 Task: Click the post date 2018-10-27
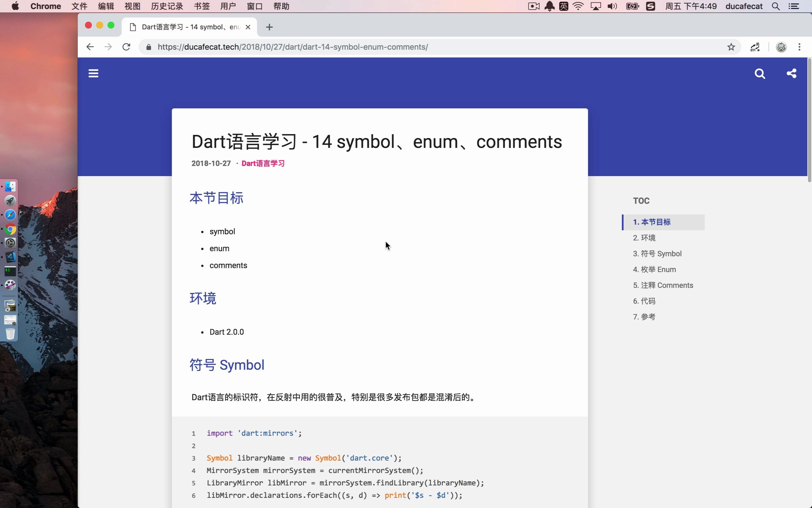[211, 163]
